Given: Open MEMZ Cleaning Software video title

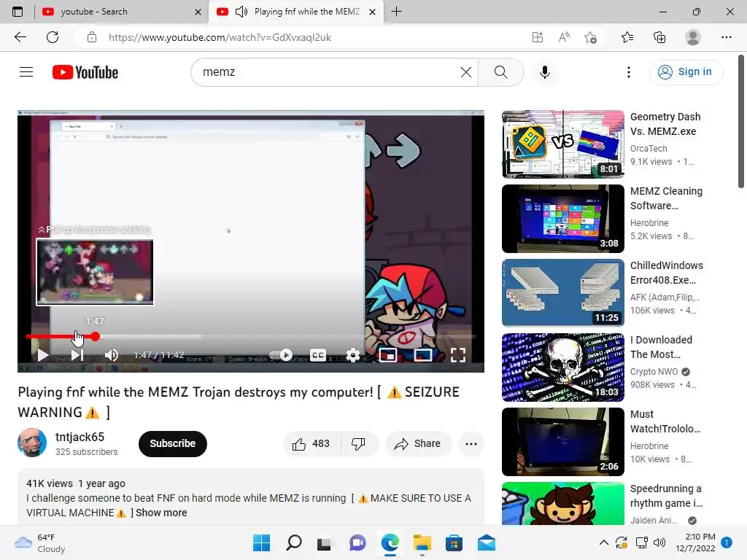Looking at the screenshot, I should click(666, 198).
